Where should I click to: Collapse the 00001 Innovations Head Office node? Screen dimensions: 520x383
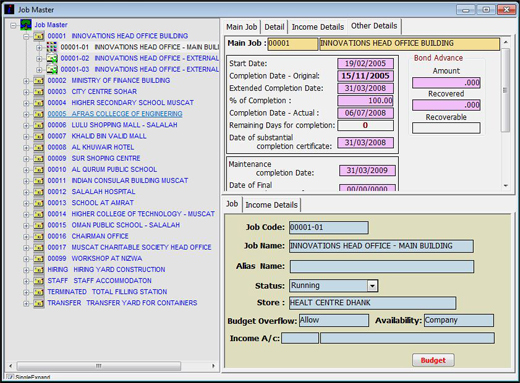pyautogui.click(x=26, y=36)
